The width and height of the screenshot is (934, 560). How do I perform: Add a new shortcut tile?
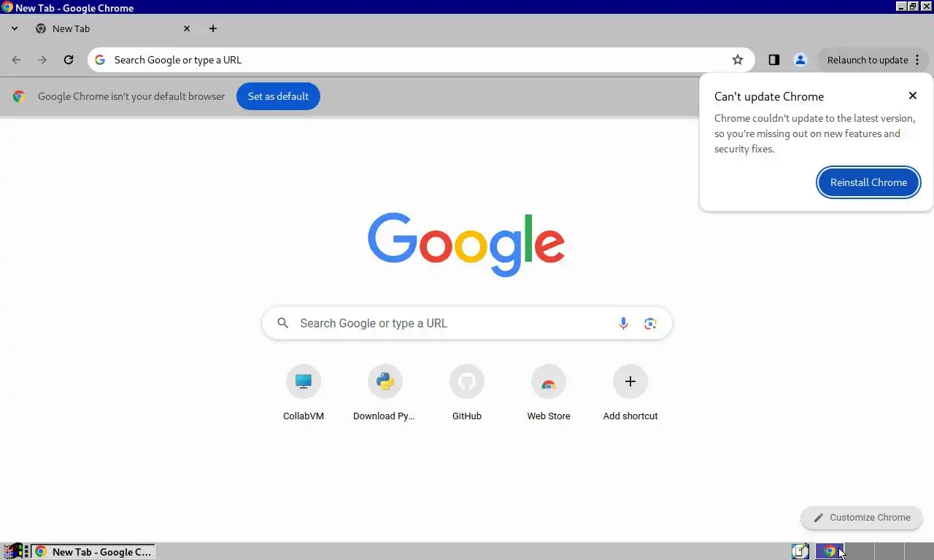click(630, 393)
